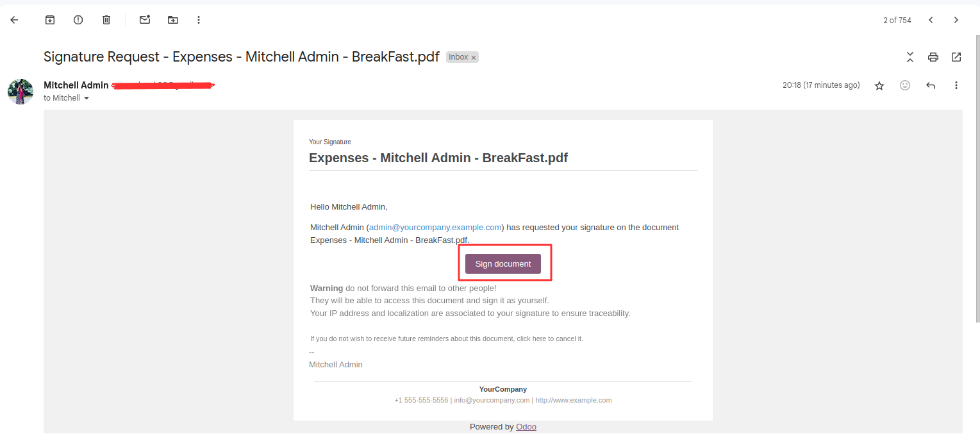Reply to Mitchell Admin's message

coord(931,85)
